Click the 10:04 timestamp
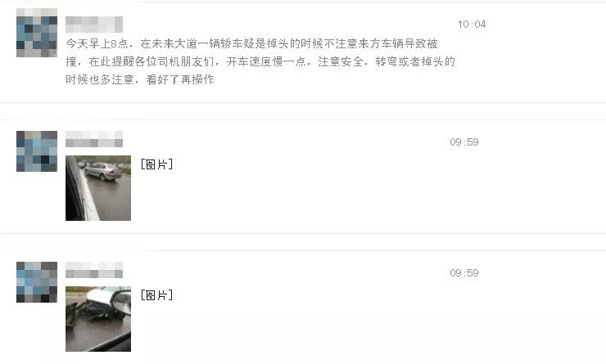The width and height of the screenshot is (606, 364). tap(472, 25)
